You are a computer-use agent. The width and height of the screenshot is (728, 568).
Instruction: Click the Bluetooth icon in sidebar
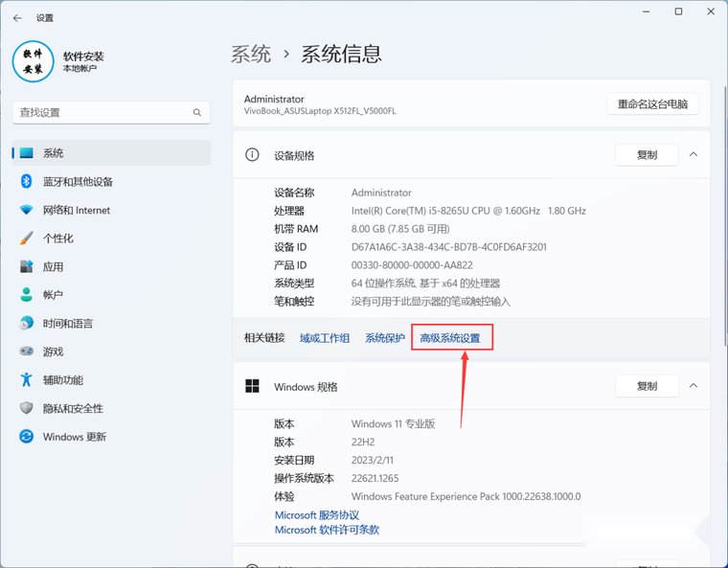pyautogui.click(x=27, y=181)
